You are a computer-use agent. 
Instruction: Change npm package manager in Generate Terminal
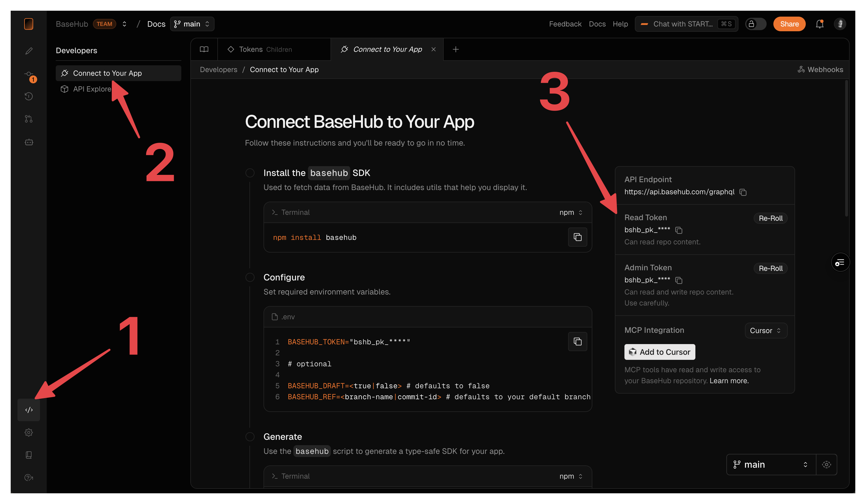point(571,476)
